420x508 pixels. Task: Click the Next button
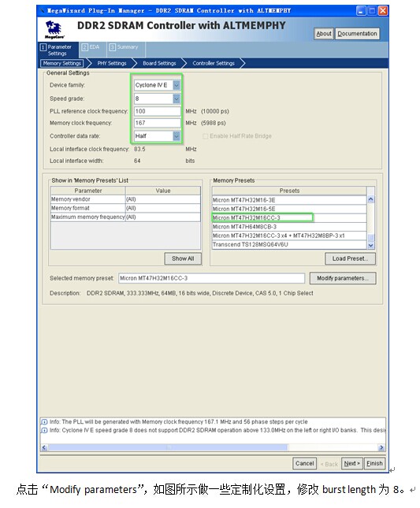point(351,464)
